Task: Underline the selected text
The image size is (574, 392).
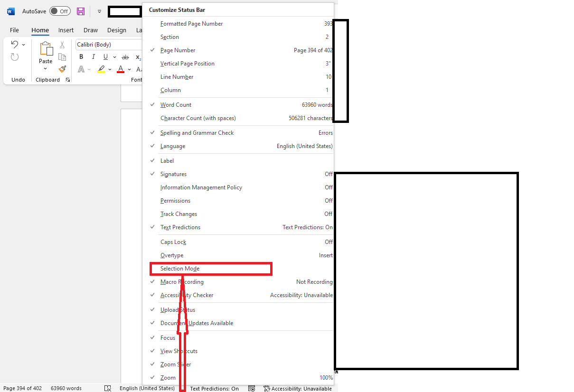Action: click(105, 57)
